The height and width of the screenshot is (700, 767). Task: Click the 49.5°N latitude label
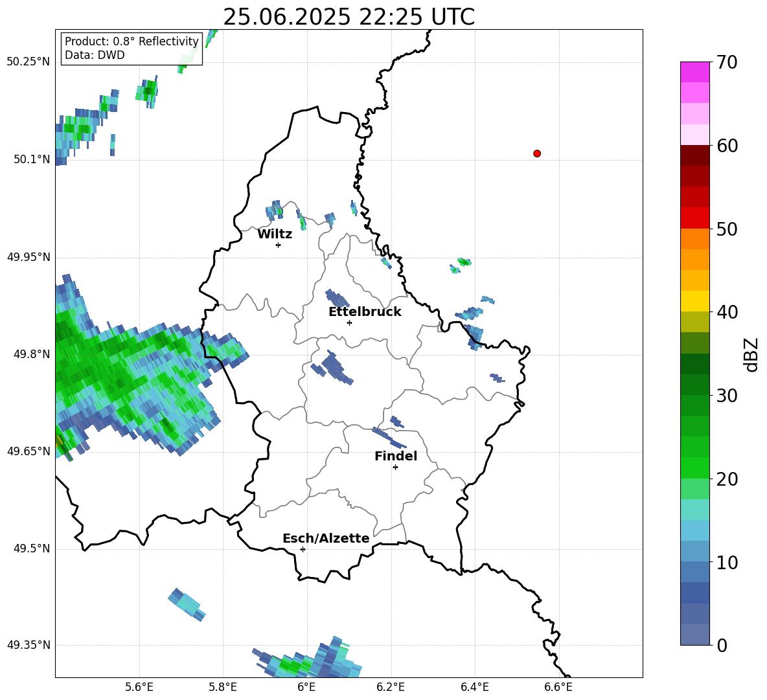coord(32,548)
